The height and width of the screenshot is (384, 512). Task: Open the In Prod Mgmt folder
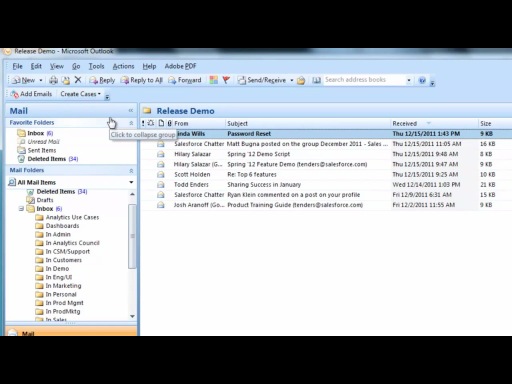pyautogui.click(x=60, y=303)
